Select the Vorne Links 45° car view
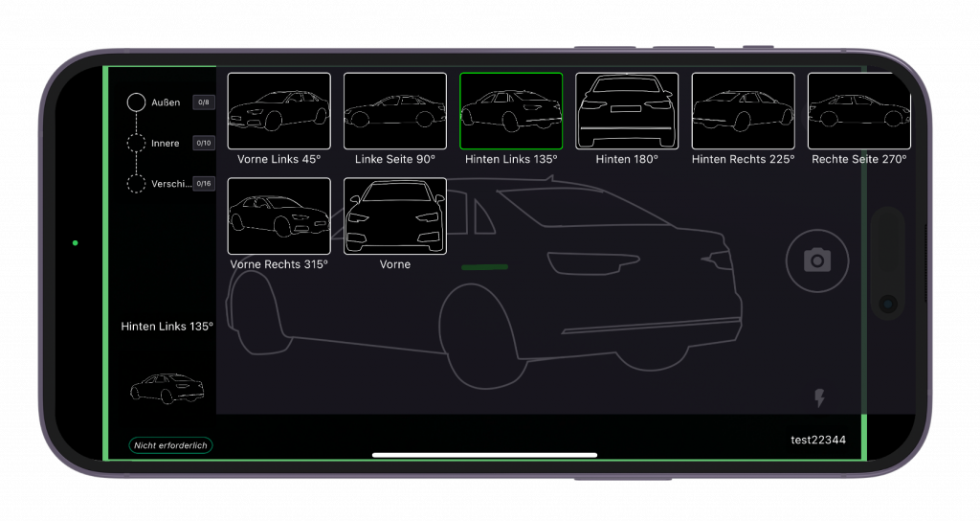The image size is (980, 521). [x=278, y=111]
